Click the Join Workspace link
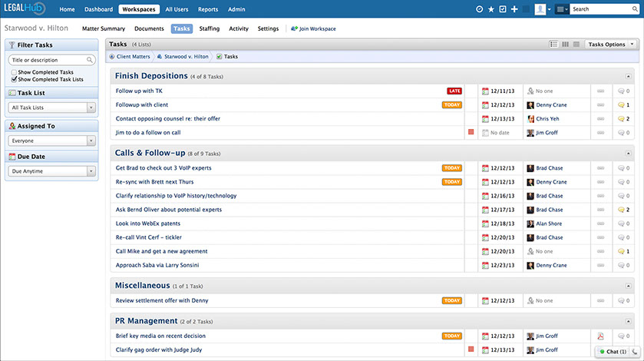 coord(312,28)
